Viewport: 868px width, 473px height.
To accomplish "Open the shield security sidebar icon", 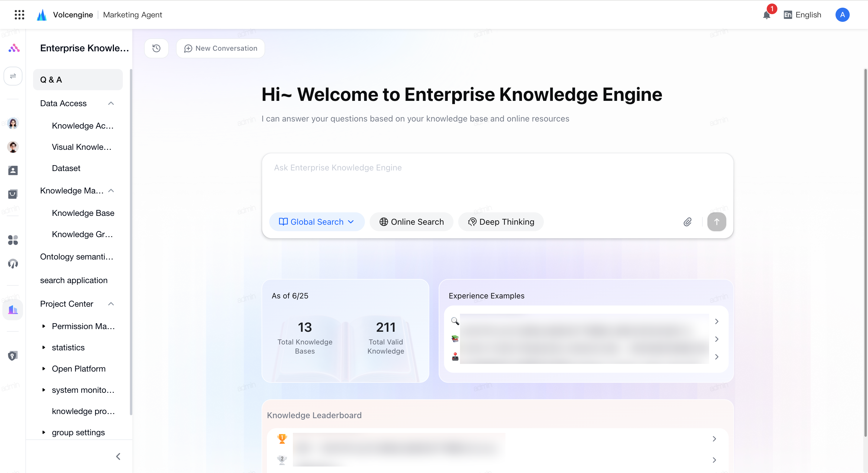I will coord(13,356).
